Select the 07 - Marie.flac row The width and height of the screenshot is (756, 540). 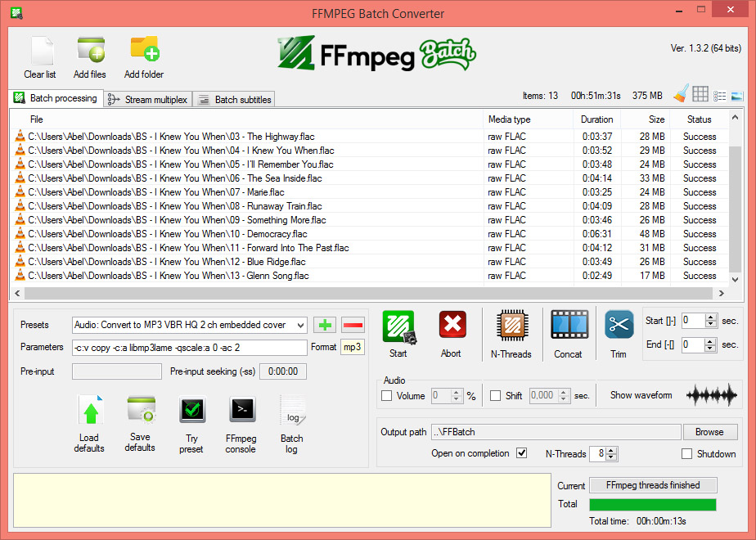pos(369,192)
